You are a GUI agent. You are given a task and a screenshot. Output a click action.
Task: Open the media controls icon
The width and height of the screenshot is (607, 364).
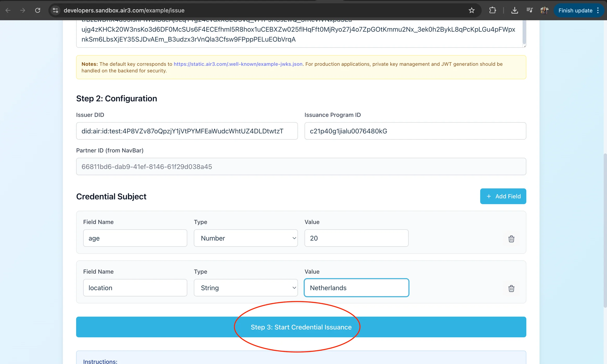529,10
